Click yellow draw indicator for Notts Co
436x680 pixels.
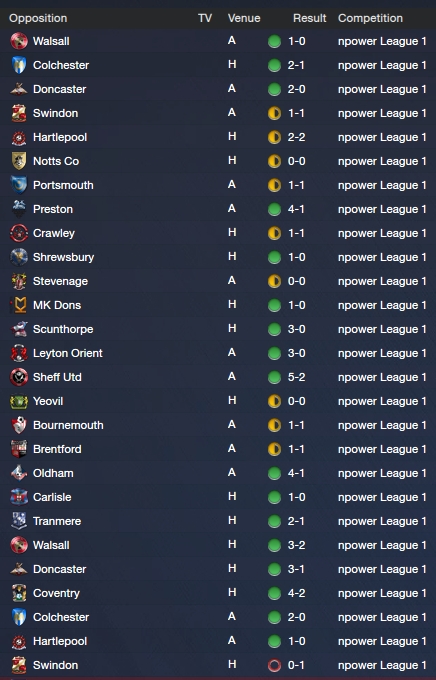click(x=274, y=161)
